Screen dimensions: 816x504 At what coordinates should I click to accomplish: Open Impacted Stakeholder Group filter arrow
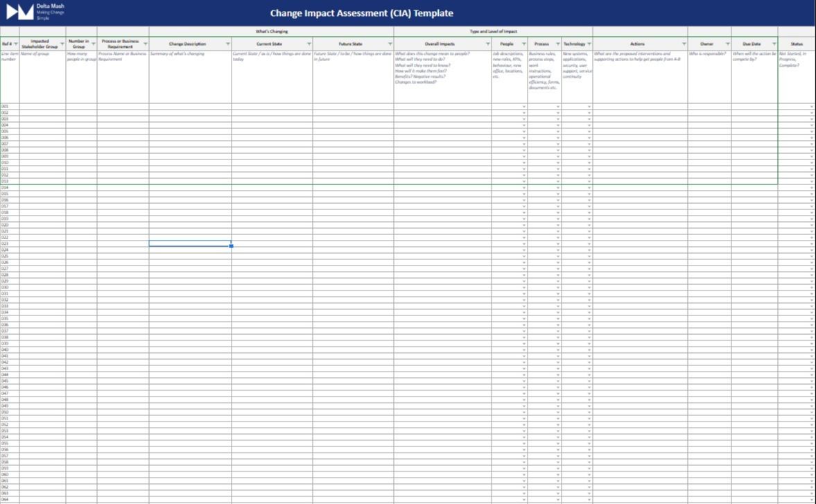[62, 44]
